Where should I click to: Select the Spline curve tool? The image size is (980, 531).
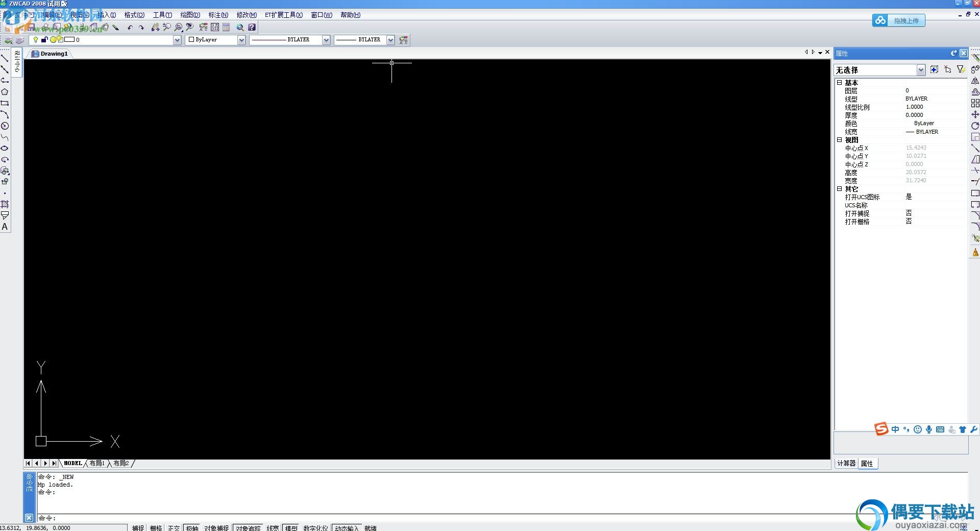point(5,137)
